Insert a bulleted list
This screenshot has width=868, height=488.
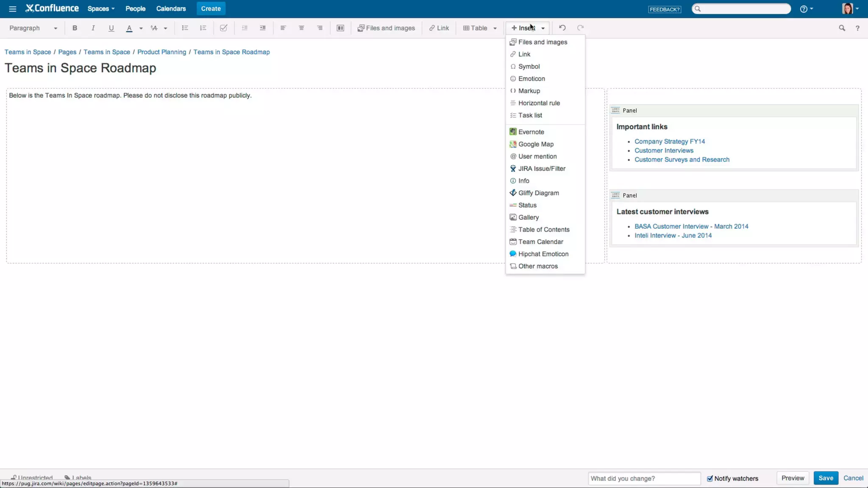185,28
